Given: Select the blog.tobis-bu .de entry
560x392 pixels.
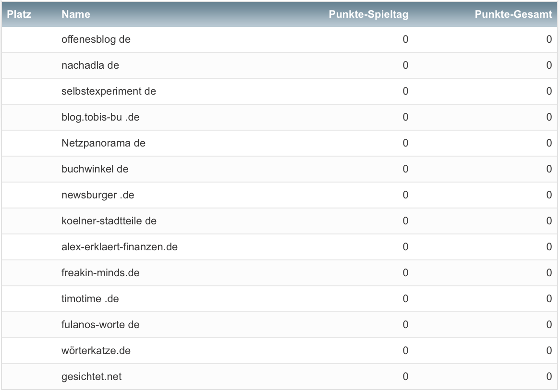Looking at the screenshot, I should click(x=100, y=117).
